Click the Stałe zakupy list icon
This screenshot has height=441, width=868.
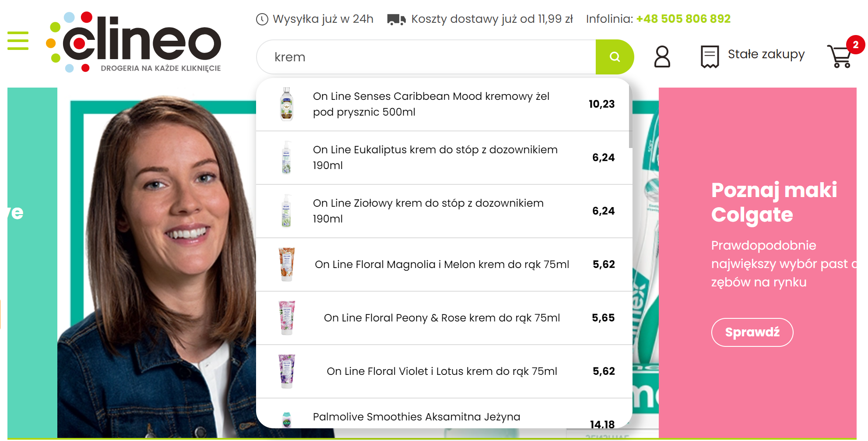point(710,56)
